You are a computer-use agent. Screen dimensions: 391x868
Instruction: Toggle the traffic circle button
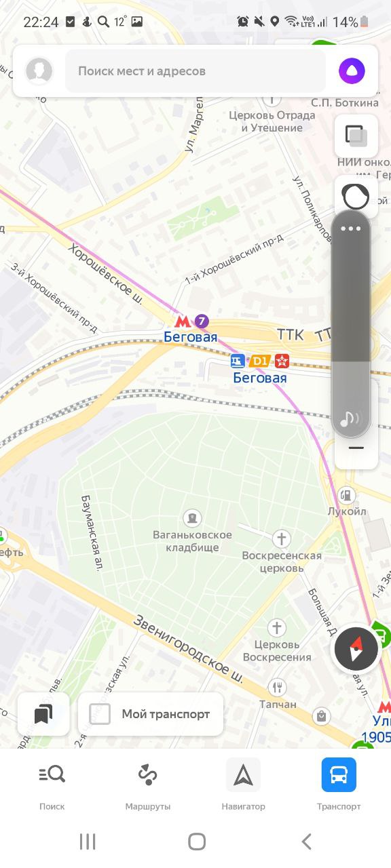356,197
